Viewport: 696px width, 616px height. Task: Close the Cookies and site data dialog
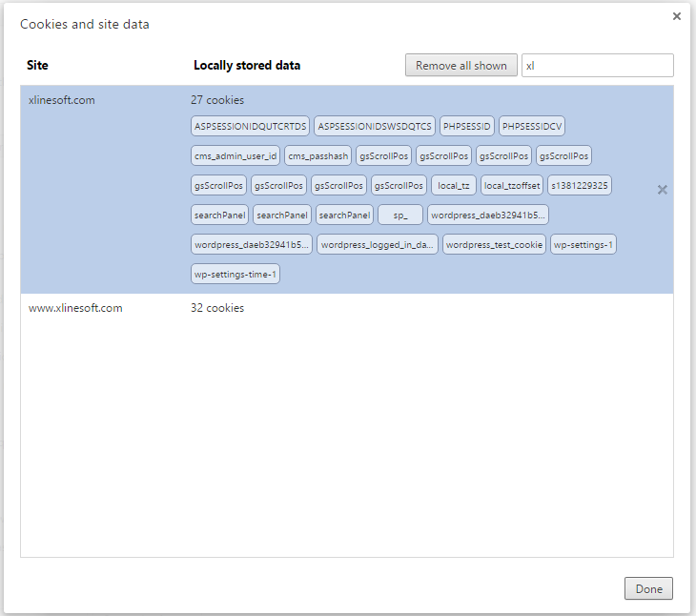tap(677, 16)
